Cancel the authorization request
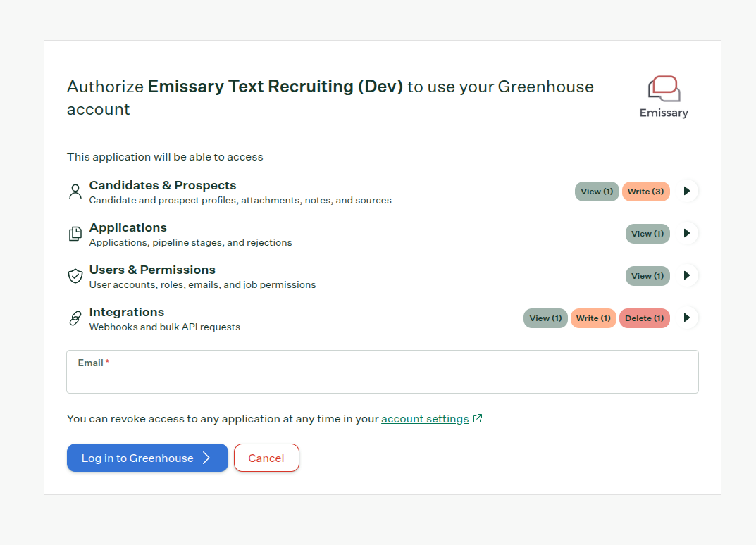The image size is (756, 545). coord(266,458)
